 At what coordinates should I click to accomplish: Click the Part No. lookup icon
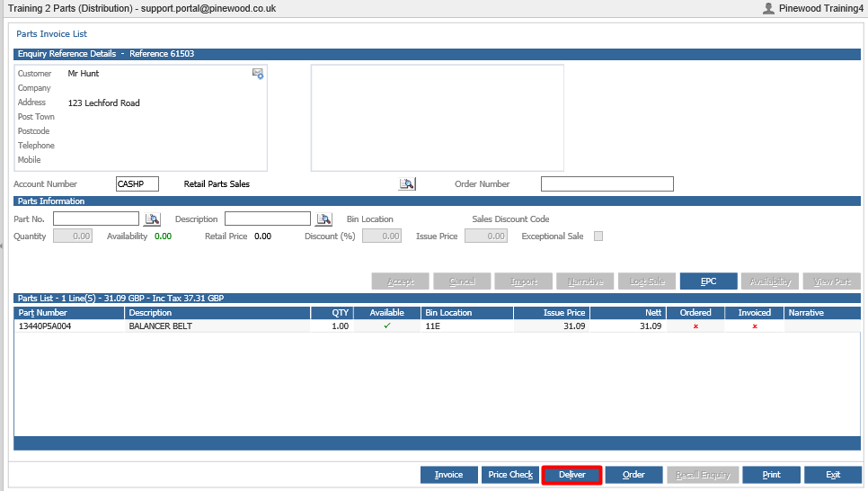[x=152, y=219]
